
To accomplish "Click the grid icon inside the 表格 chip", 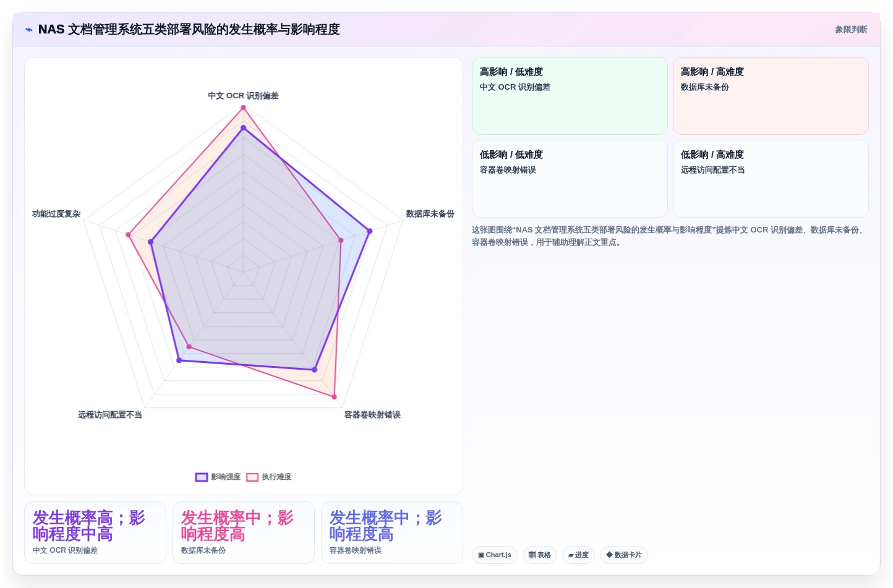I will pyautogui.click(x=532, y=555).
